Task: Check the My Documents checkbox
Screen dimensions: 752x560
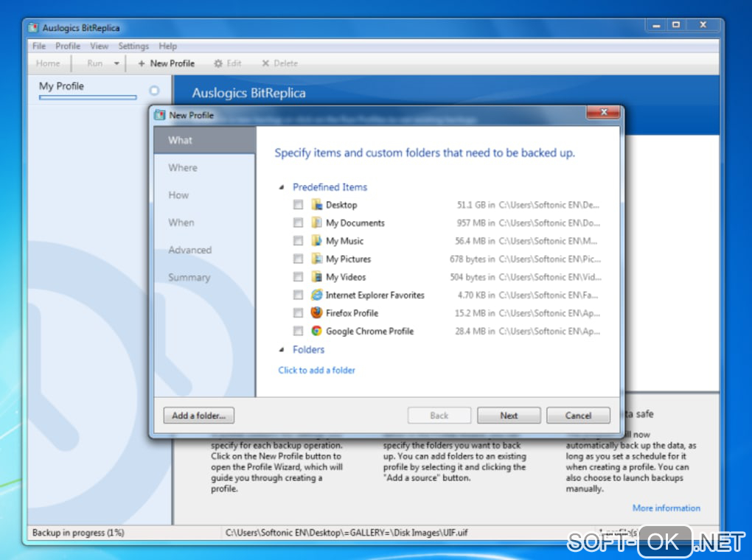Action: [299, 223]
